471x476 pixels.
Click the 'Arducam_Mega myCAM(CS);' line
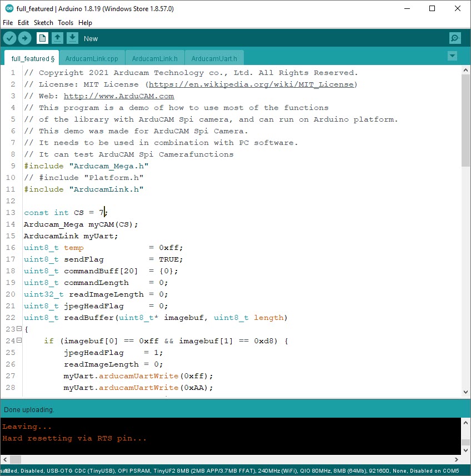click(x=81, y=224)
